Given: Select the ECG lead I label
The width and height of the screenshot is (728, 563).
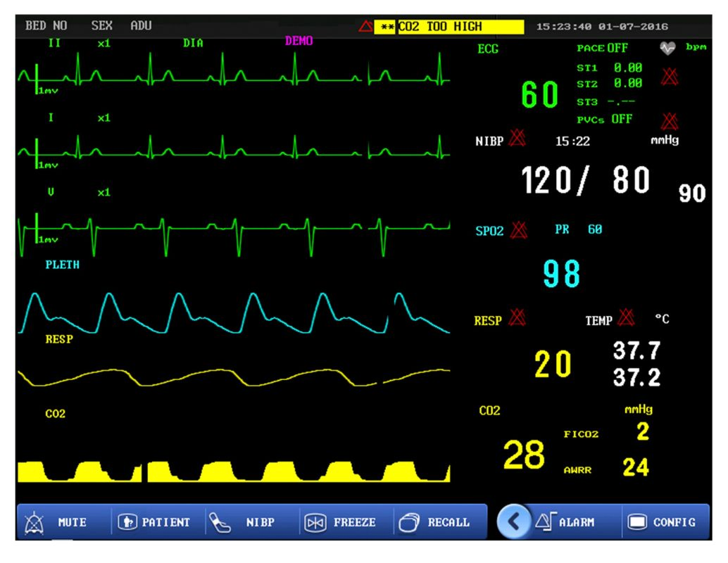Looking at the screenshot, I should [51, 118].
